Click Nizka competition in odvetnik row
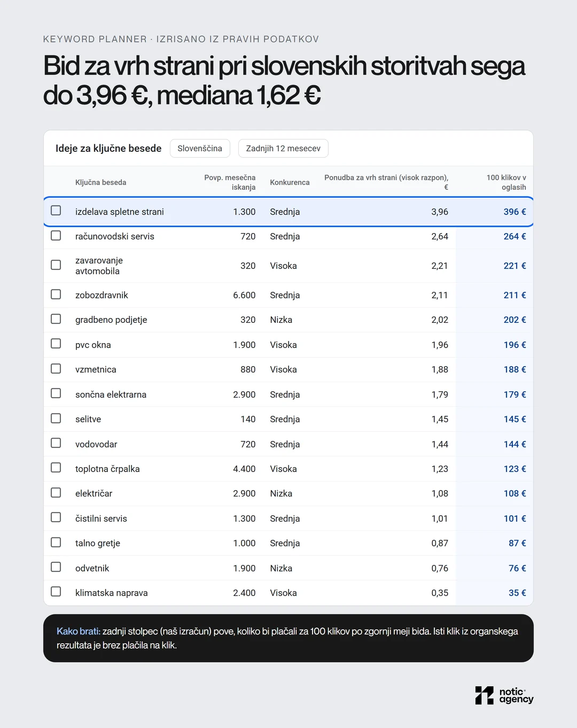 (281, 568)
